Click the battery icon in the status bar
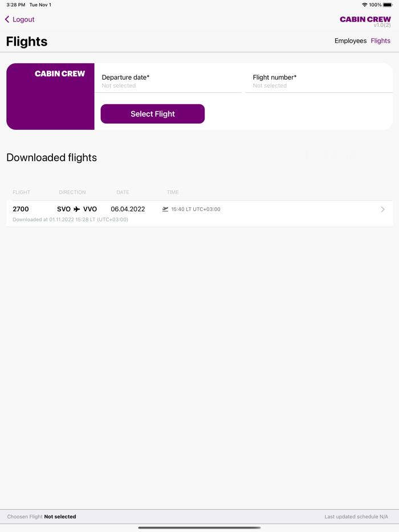The width and height of the screenshot is (399, 532). click(387, 4)
